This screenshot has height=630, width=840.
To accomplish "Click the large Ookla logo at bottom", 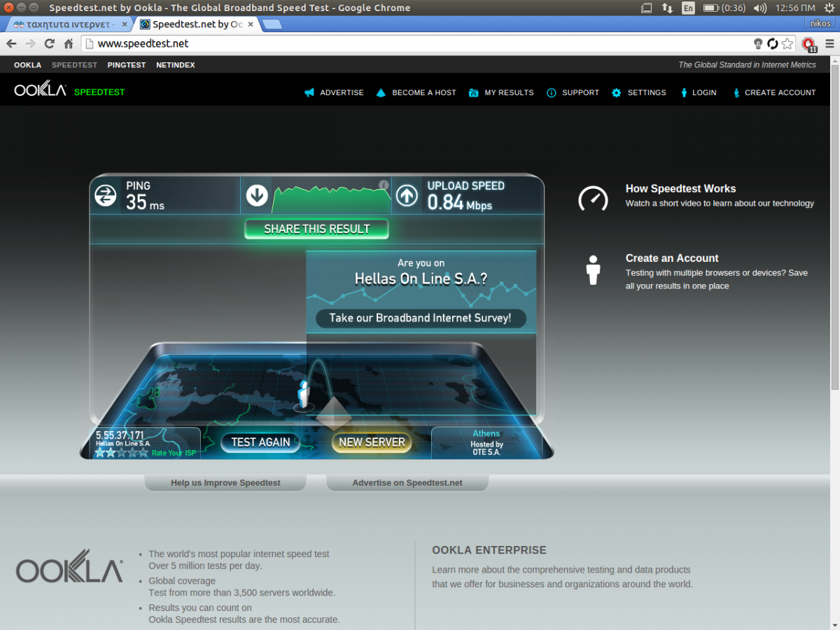I will (x=69, y=567).
